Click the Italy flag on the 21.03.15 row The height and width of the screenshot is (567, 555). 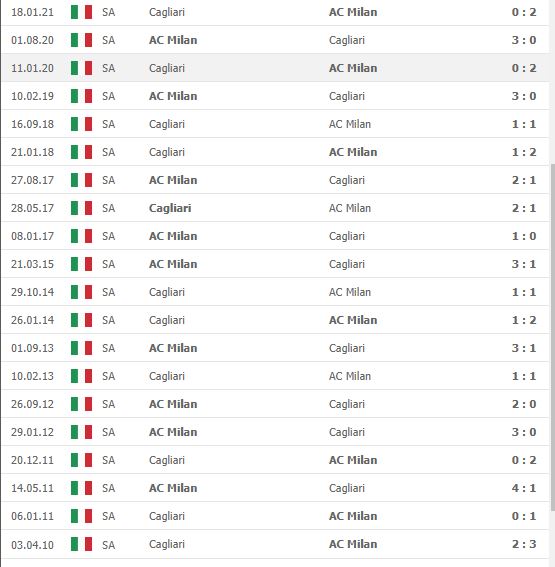tap(81, 264)
